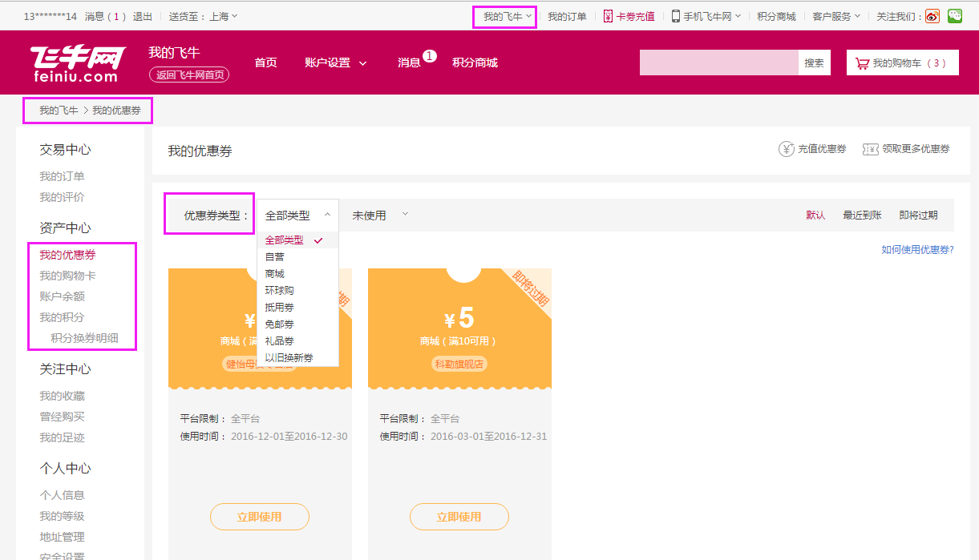Click the 充值优惠券 yen icon
Screen dimensions: 979x560
coord(787,149)
